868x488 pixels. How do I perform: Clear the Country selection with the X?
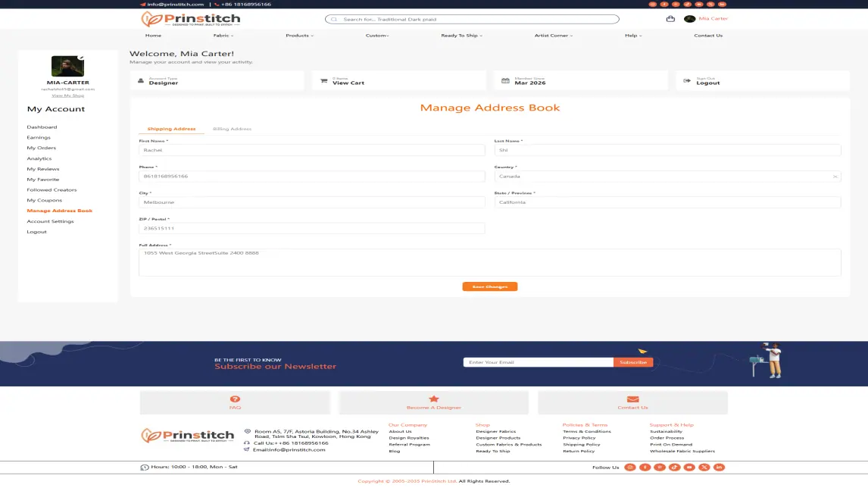(835, 177)
